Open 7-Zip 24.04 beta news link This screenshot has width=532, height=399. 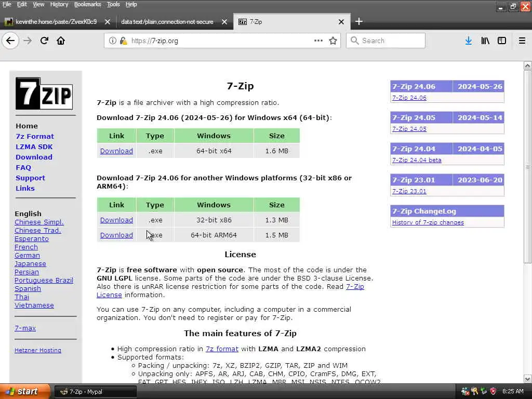pyautogui.click(x=417, y=160)
